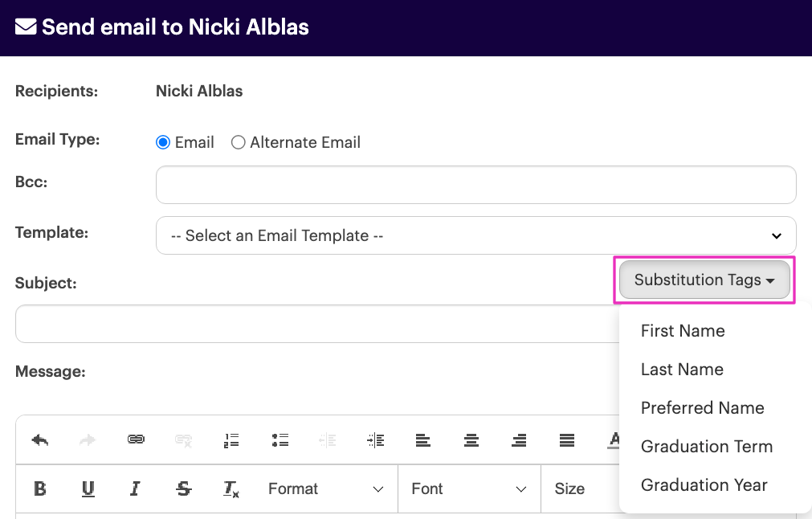Image resolution: width=812 pixels, height=519 pixels.
Task: Open the Format dropdown in the editor
Action: click(325, 488)
